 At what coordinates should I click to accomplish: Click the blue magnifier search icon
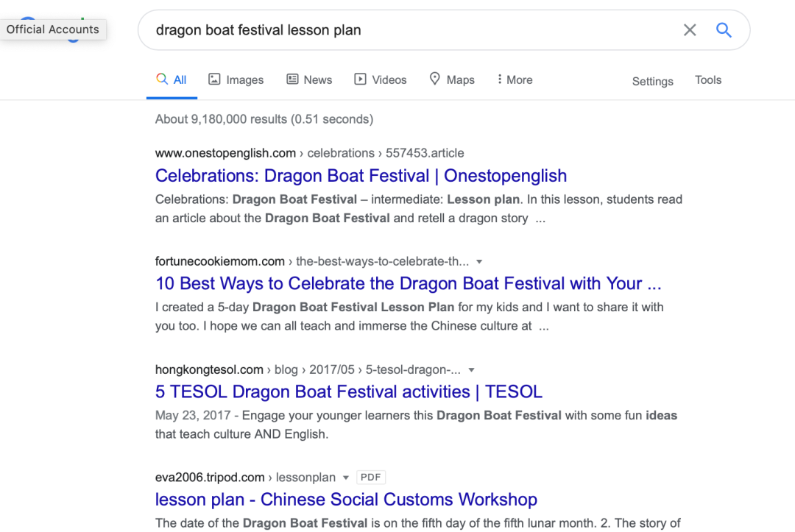click(x=724, y=30)
